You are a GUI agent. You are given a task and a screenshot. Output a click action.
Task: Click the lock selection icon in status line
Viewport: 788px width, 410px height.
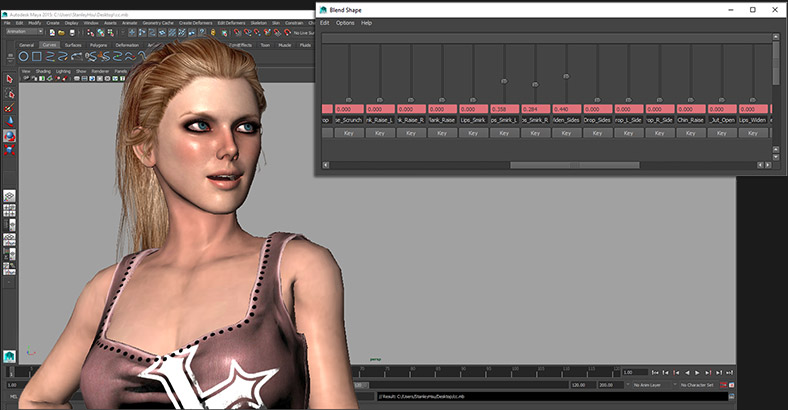click(213, 33)
